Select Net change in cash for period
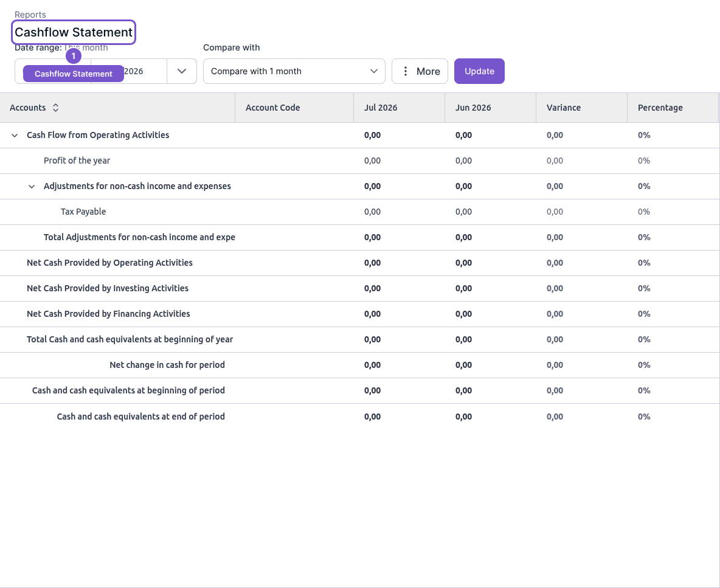720x588 pixels. [x=359, y=365]
